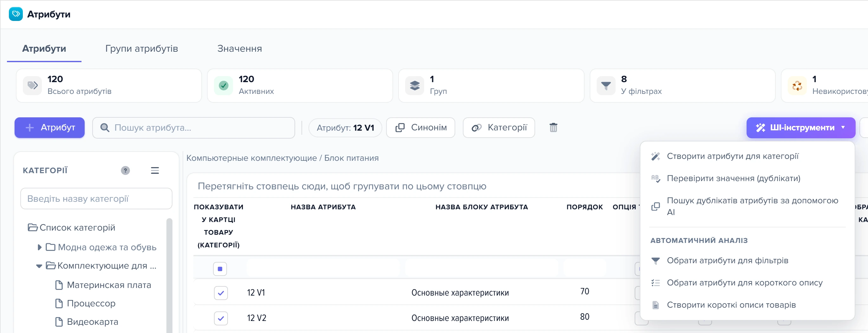The width and height of the screenshot is (868, 333).
Task: Click the order value 80 cell
Action: [x=585, y=317]
